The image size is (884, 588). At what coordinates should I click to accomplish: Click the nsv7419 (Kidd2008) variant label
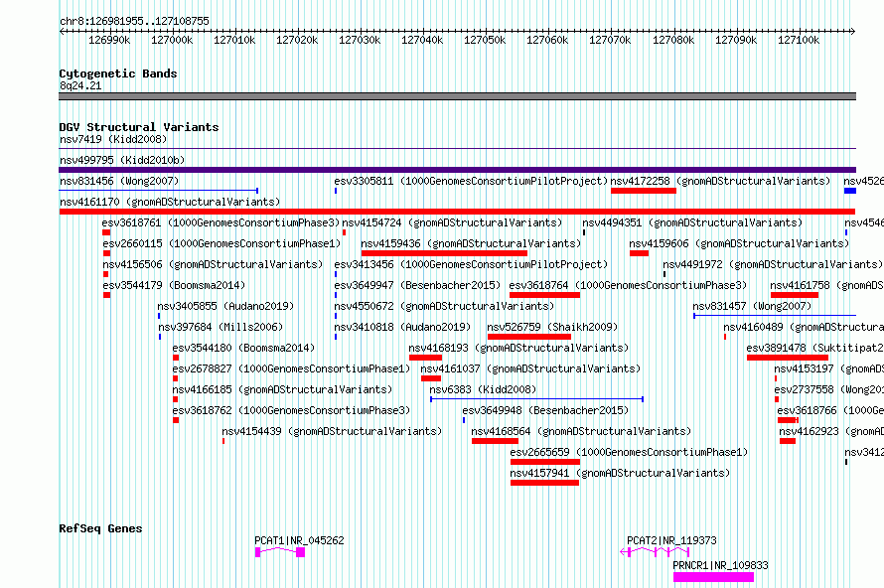(113, 139)
